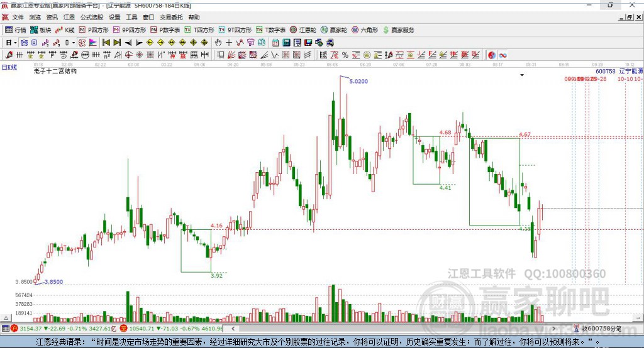
Task: Click the keyboard grid status icon
Action: [5, 329]
